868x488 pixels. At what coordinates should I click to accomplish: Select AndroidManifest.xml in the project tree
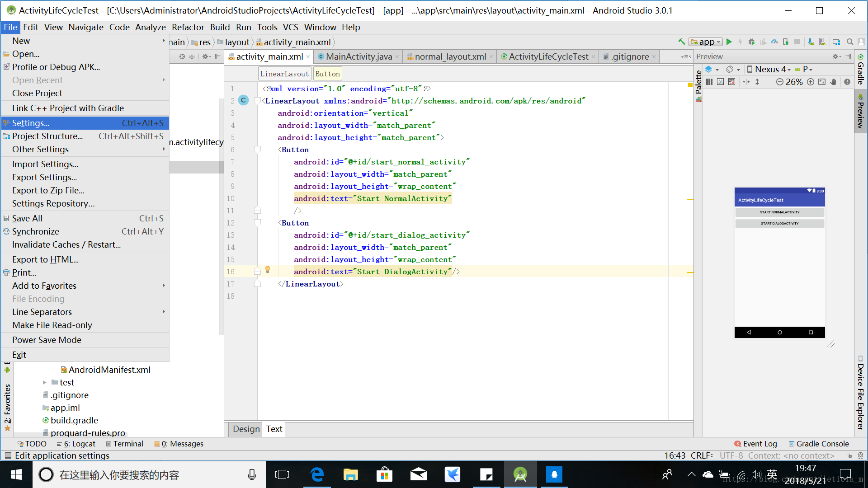coord(105,370)
